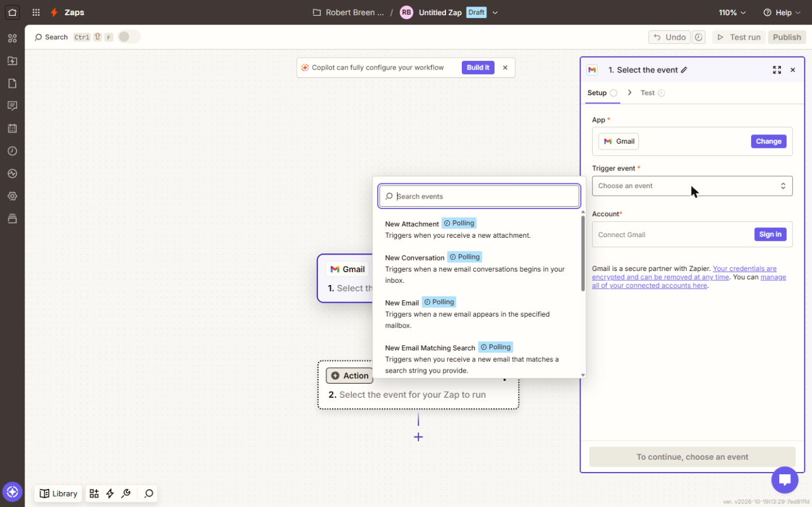
Task: Open the apps grid launcher
Action: click(x=36, y=12)
